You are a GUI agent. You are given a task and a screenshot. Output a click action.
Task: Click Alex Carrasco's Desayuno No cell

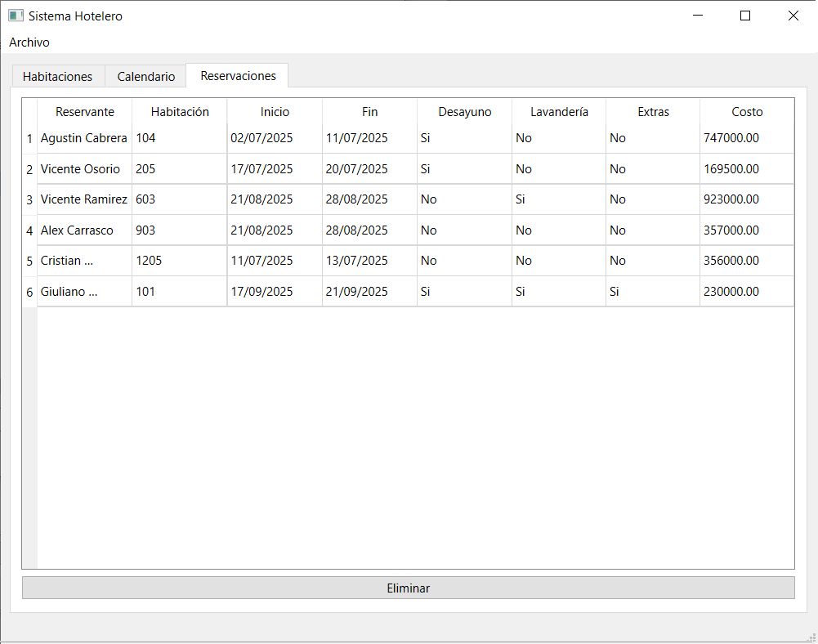click(x=464, y=230)
